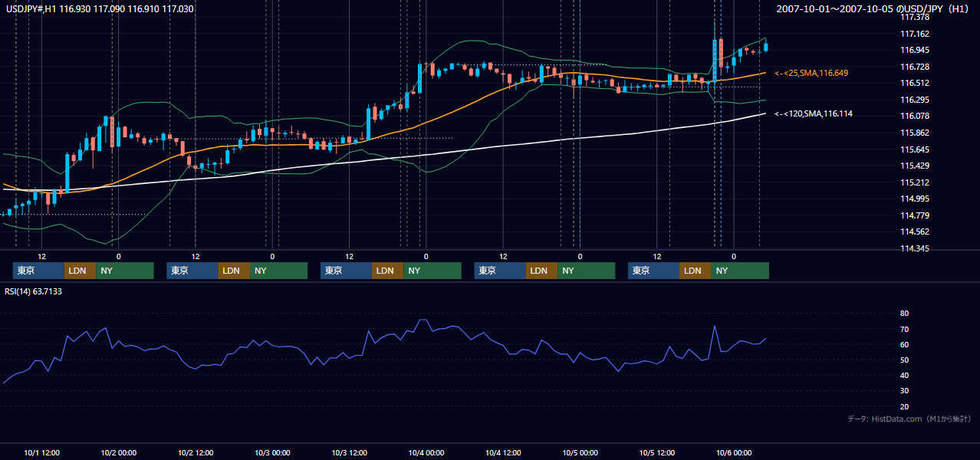Click the 10/5 00:00 time label
The image size is (980, 460).
[580, 452]
